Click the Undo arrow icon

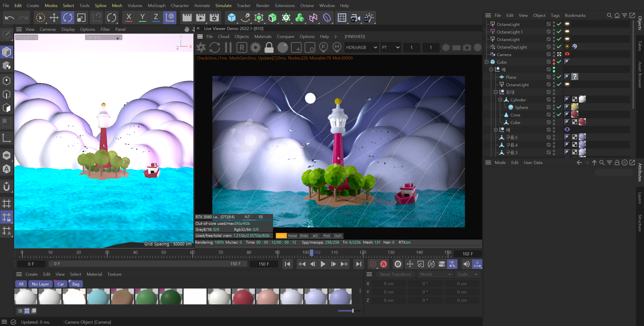point(10,18)
